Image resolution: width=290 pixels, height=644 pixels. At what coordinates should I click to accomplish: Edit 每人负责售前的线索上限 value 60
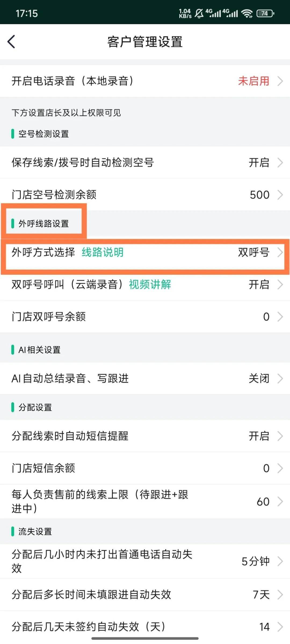[263, 502]
